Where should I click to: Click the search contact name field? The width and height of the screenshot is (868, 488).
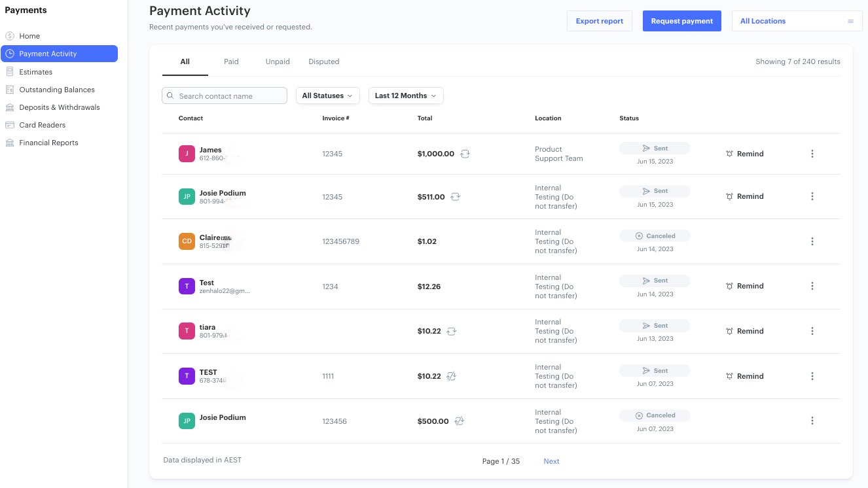click(x=225, y=96)
